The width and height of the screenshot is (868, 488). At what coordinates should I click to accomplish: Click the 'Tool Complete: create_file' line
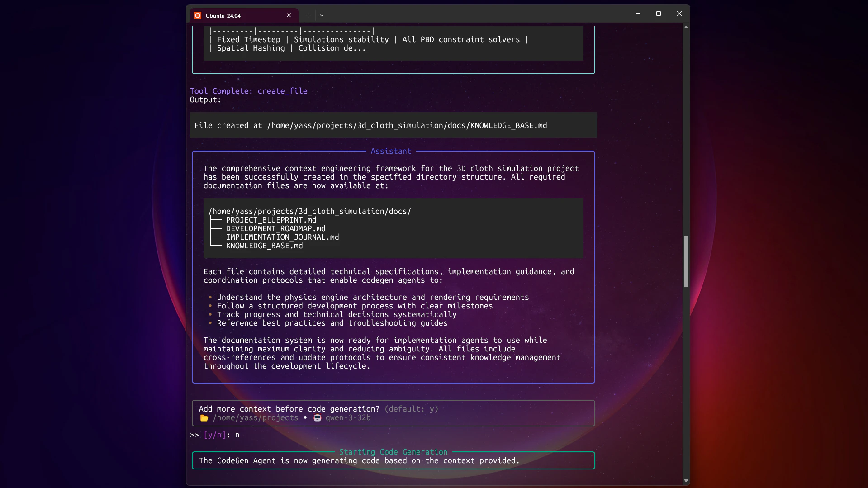click(x=248, y=91)
